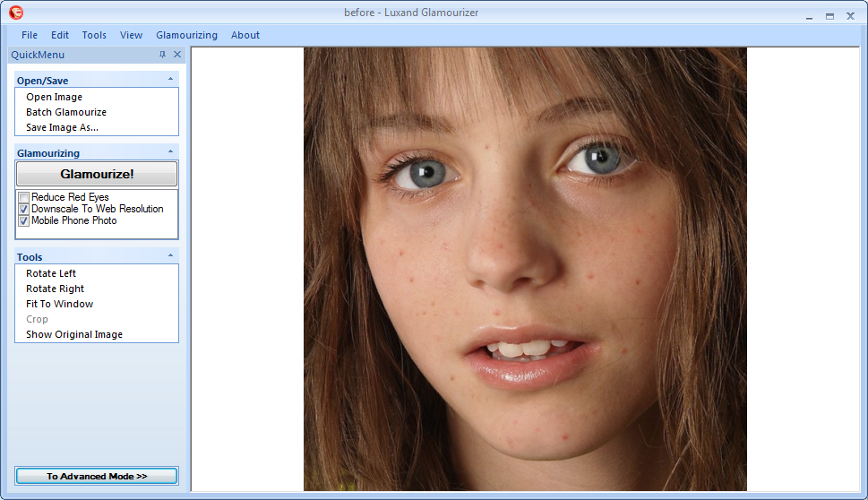This screenshot has height=500, width=868.
Task: Open the View menu
Action: [x=131, y=35]
